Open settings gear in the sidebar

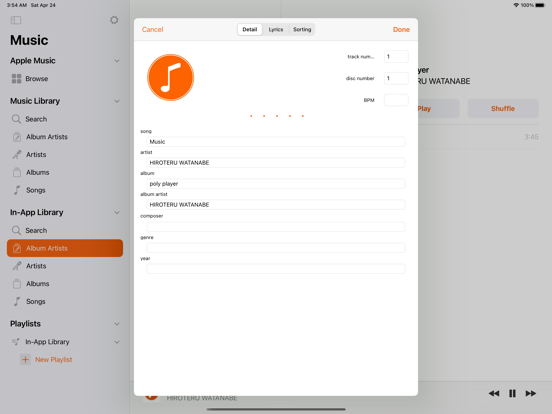[114, 20]
